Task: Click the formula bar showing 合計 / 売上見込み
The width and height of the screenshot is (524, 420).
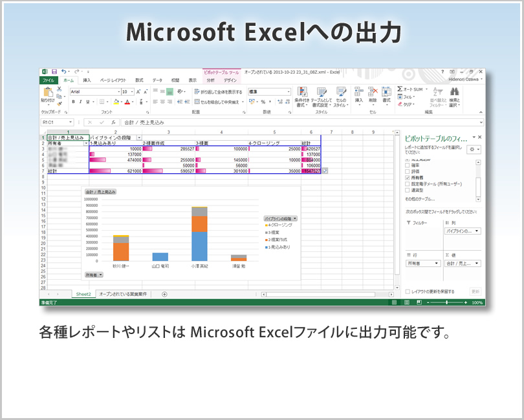Action: click(301, 122)
